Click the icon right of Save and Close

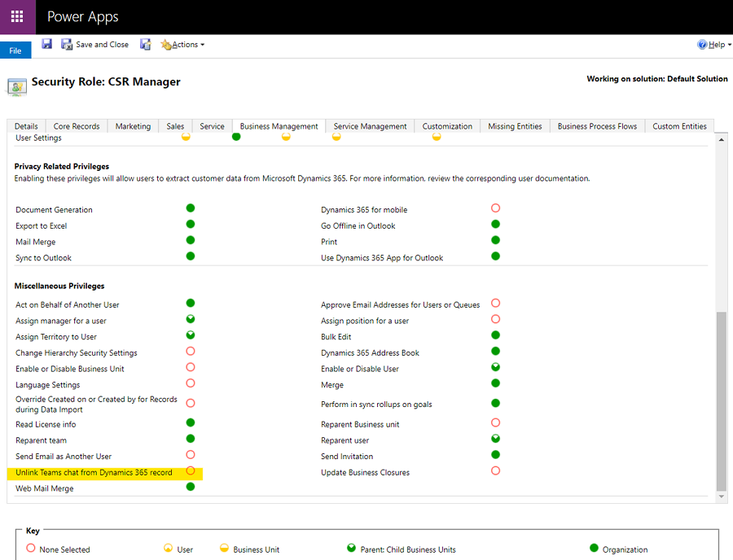pyautogui.click(x=145, y=44)
